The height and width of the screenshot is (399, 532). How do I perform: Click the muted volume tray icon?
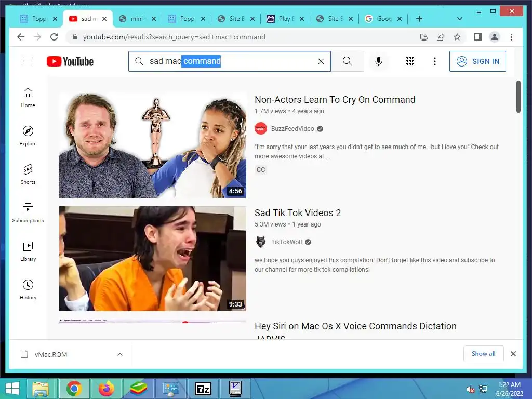[470, 389]
